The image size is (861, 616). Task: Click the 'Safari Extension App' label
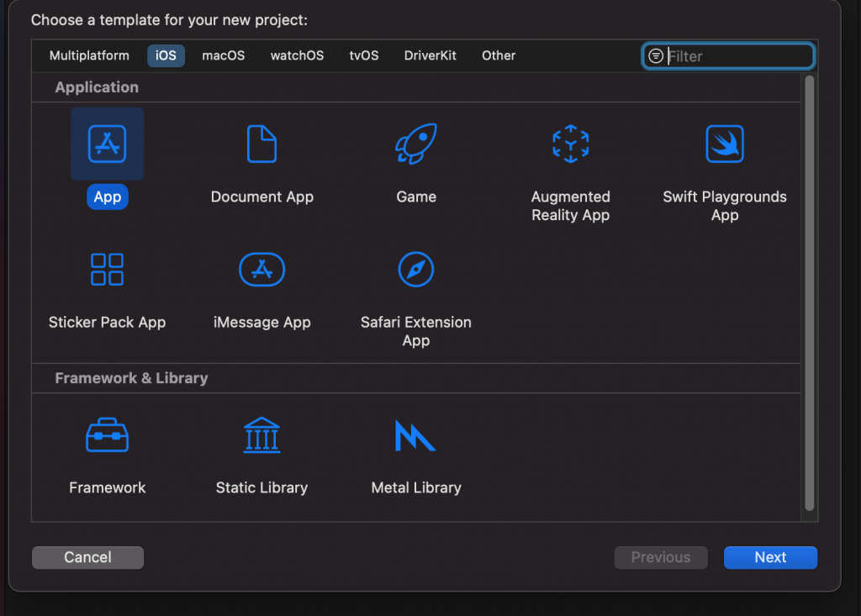click(416, 331)
